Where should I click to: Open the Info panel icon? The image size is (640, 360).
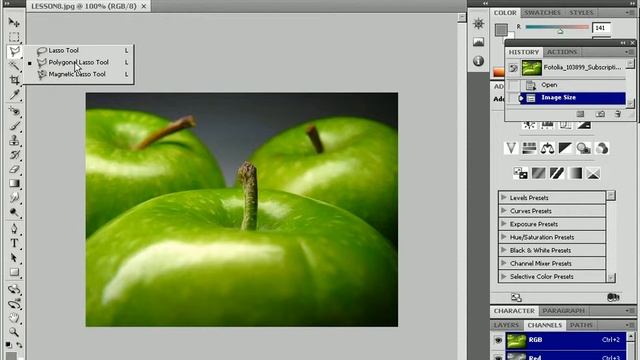478,61
